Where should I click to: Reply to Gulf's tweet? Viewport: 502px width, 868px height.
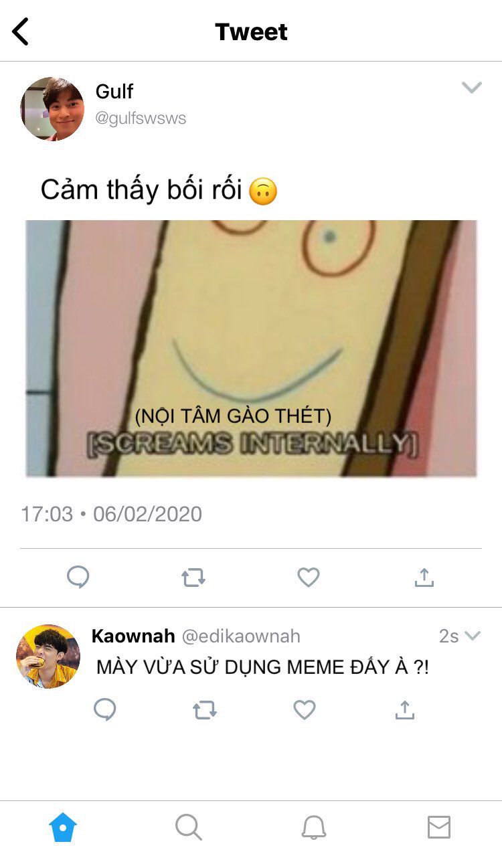78,577
